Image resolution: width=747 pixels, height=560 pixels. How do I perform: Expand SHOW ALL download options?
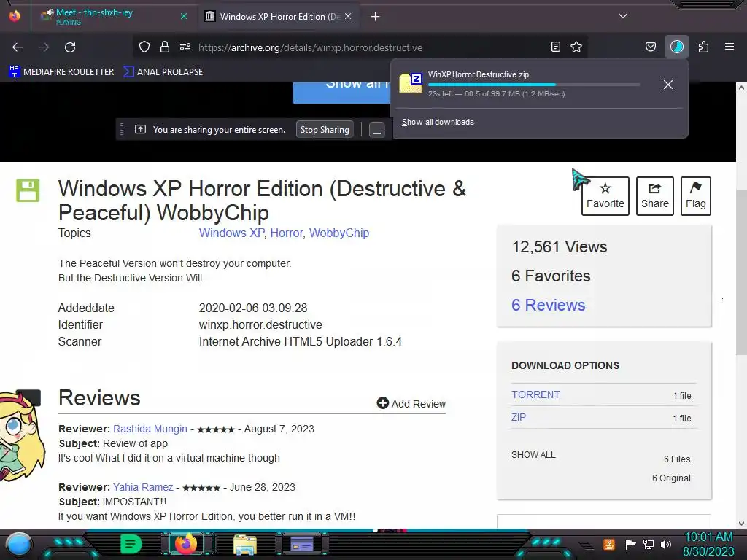click(533, 455)
